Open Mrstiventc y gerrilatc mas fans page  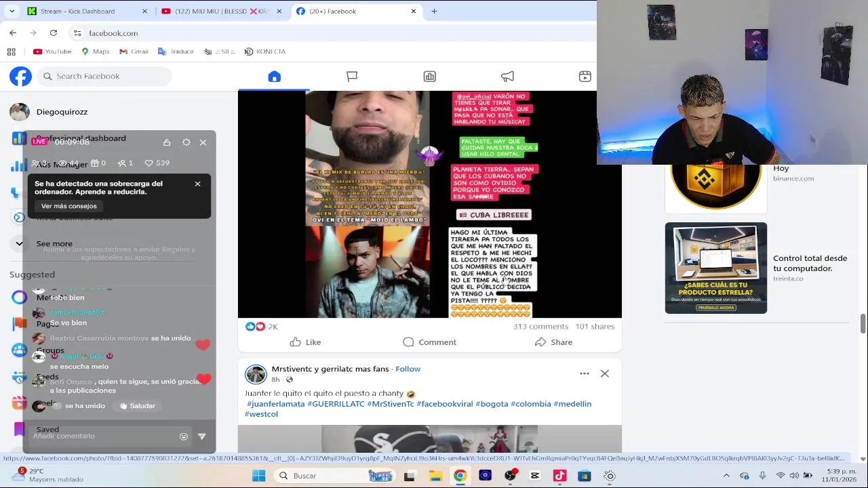tap(330, 369)
